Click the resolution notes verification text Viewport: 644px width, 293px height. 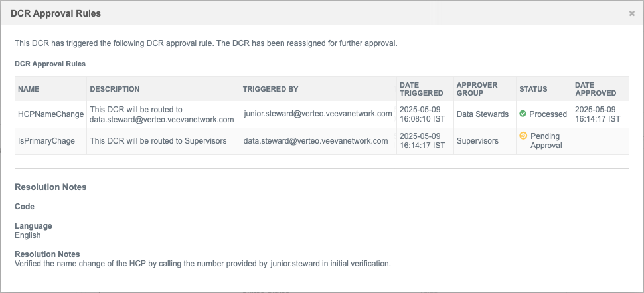coord(203,264)
